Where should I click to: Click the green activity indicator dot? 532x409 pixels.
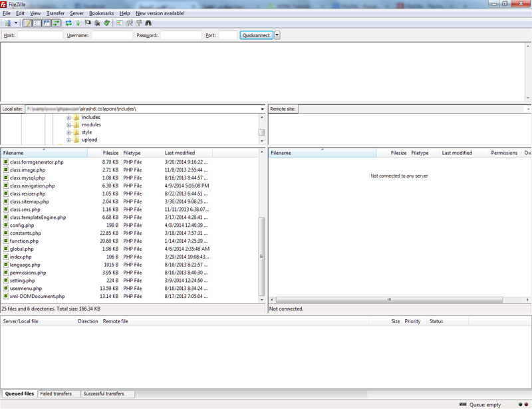[x=521, y=404]
